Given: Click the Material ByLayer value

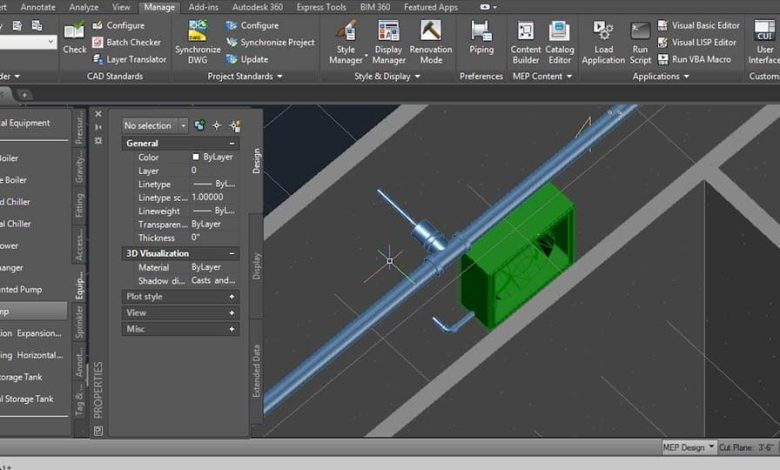Looking at the screenshot, I should (215, 267).
